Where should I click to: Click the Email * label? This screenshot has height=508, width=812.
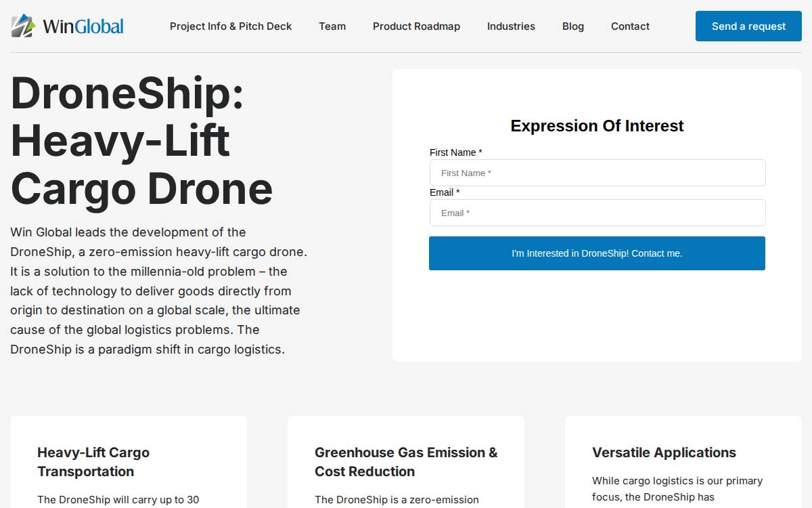(x=445, y=192)
